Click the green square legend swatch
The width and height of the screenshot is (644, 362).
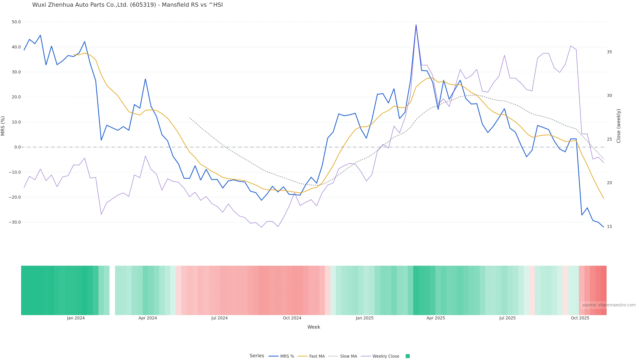[408, 356]
